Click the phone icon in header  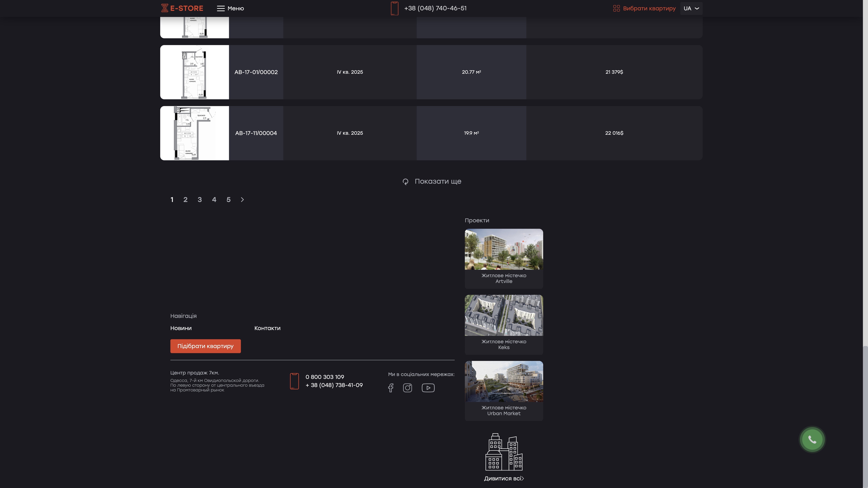(394, 8)
